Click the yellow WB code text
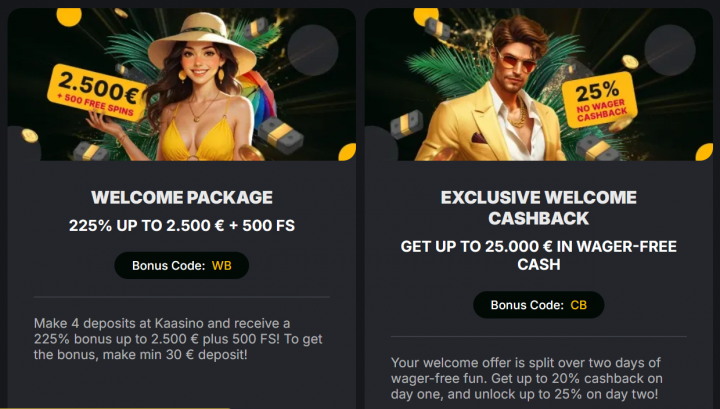Screen dimensions: 720x409 pyautogui.click(x=221, y=265)
